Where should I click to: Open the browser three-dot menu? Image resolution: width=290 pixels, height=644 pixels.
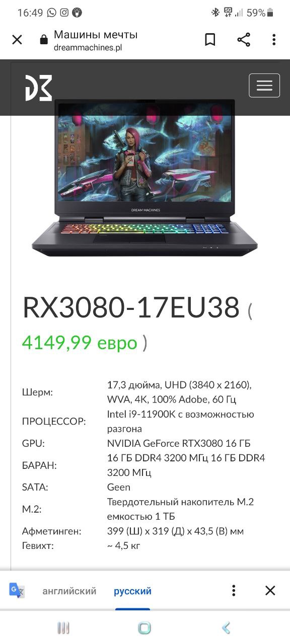(x=274, y=40)
